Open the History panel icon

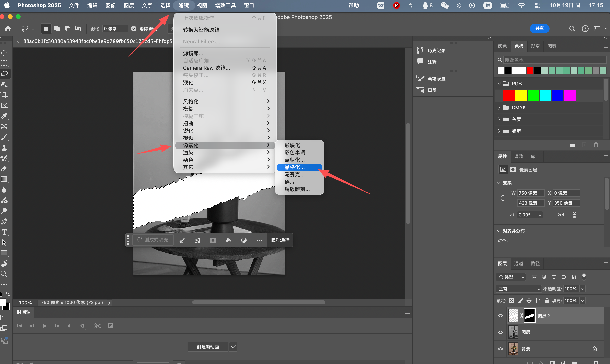[420, 50]
